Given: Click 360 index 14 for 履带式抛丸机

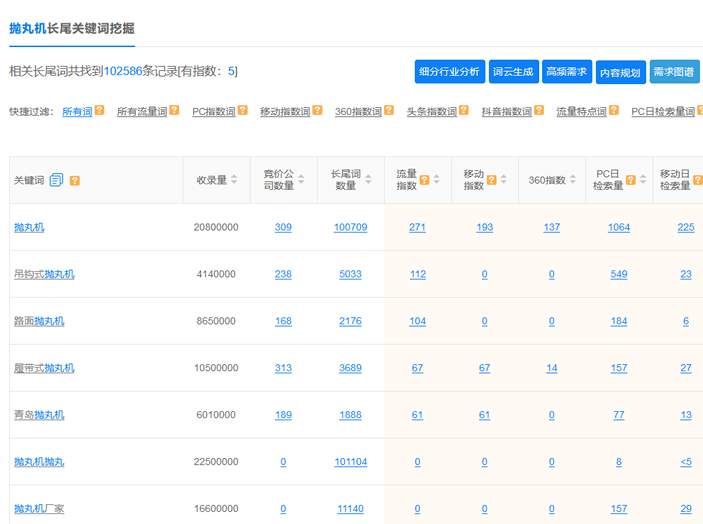Looking at the screenshot, I should click(552, 368).
